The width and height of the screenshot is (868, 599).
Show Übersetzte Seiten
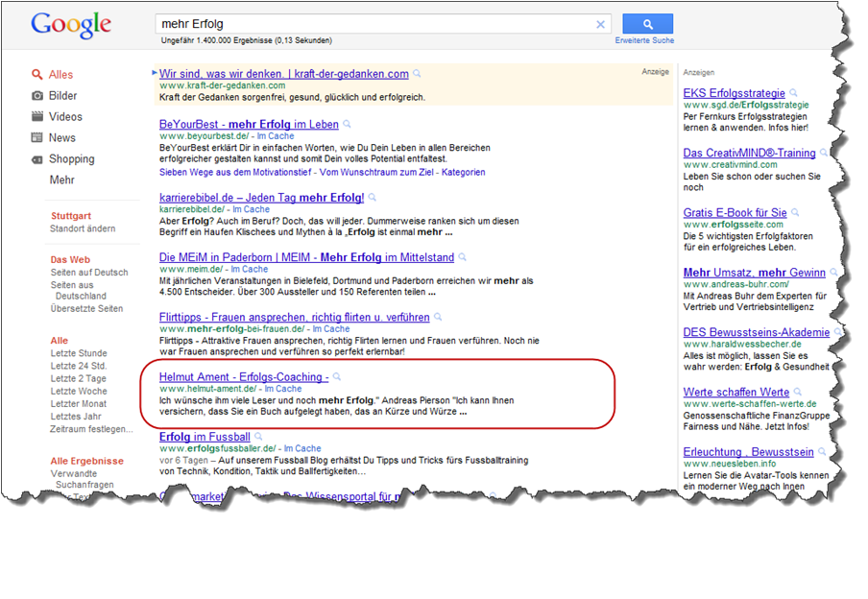pyautogui.click(x=86, y=308)
